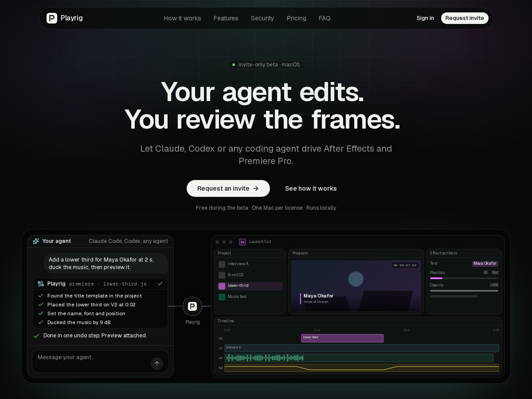Screen dimensions: 532x399
Task: Click the checkmark beside Done in one undo step
Action: (36, 336)
